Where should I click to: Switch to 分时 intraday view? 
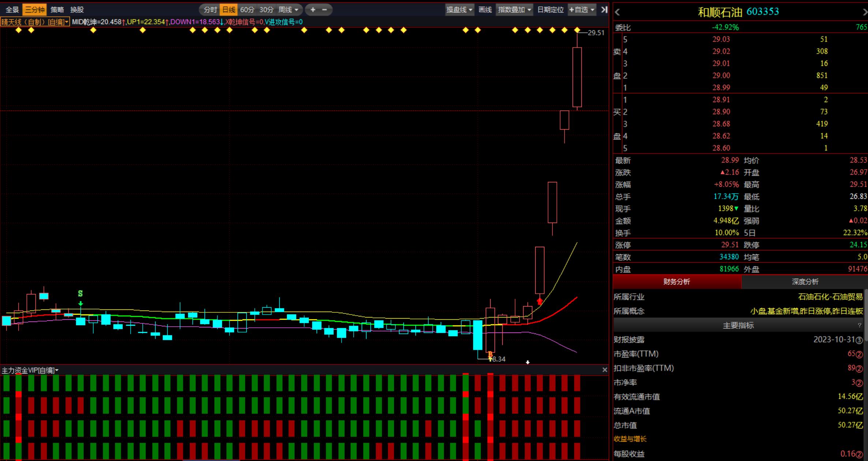click(x=210, y=10)
